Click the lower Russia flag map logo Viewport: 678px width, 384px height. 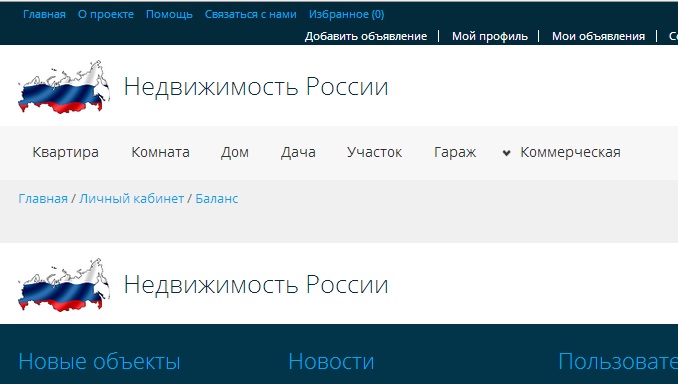(x=64, y=285)
